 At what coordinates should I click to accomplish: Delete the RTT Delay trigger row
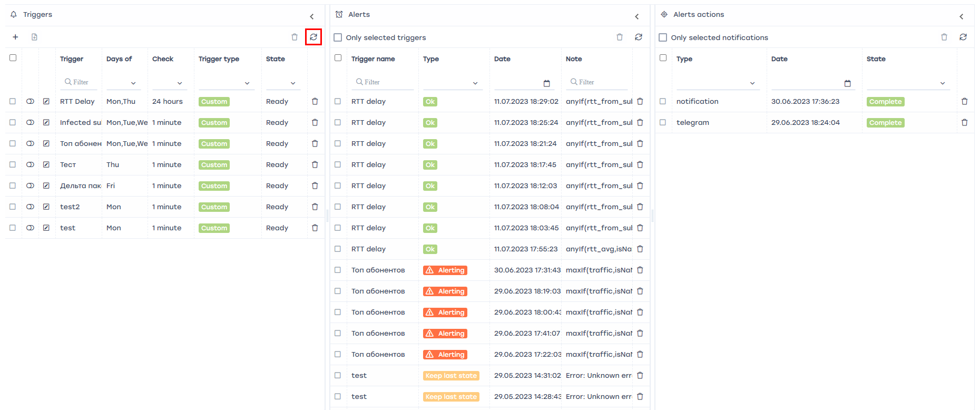click(x=315, y=101)
